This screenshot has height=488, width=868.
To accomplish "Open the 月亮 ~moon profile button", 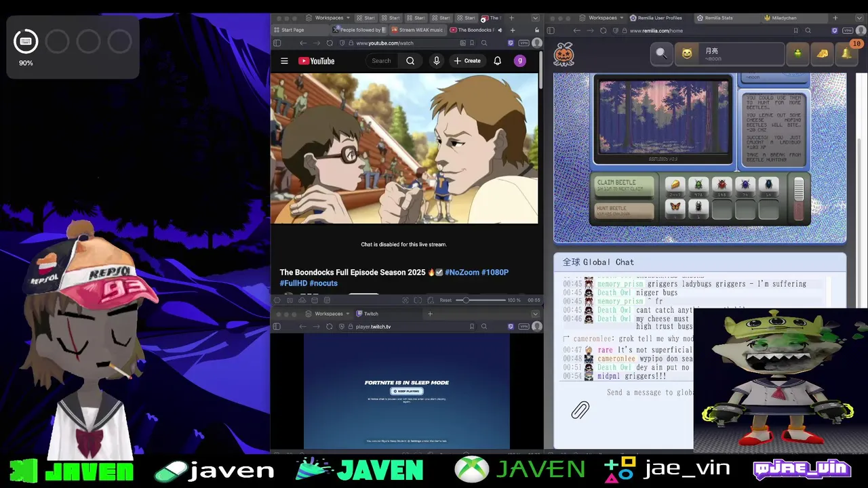I will [729, 54].
